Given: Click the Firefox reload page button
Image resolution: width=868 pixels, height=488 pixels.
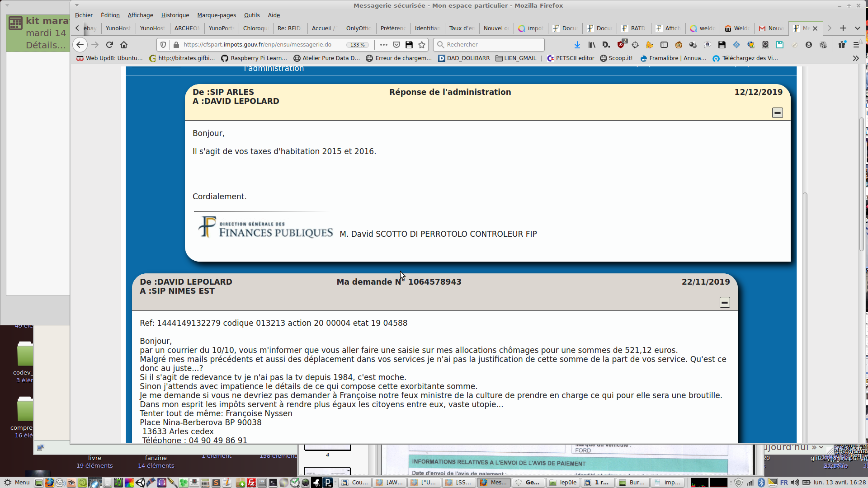Looking at the screenshot, I should (109, 45).
